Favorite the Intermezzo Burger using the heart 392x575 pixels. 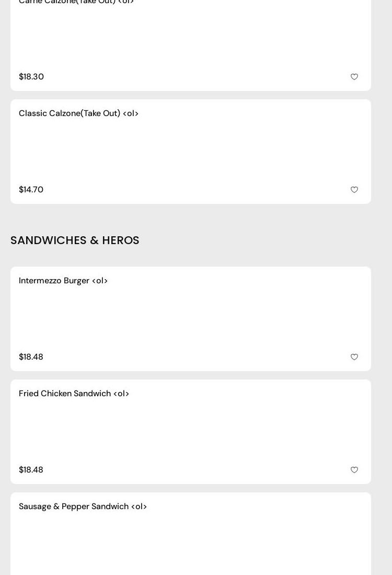click(x=354, y=357)
